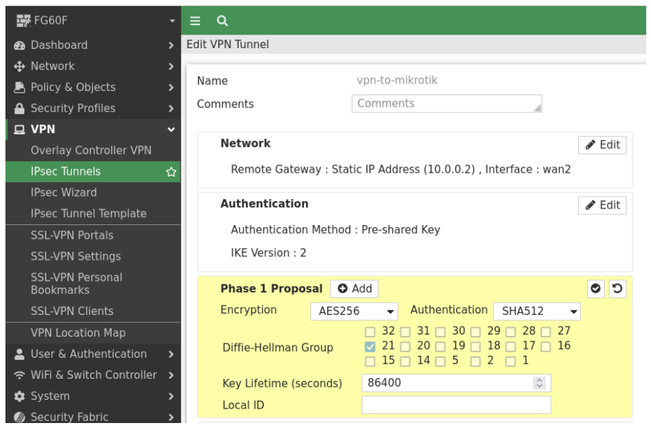
Task: Open the search magnifier icon
Action: pos(222,20)
